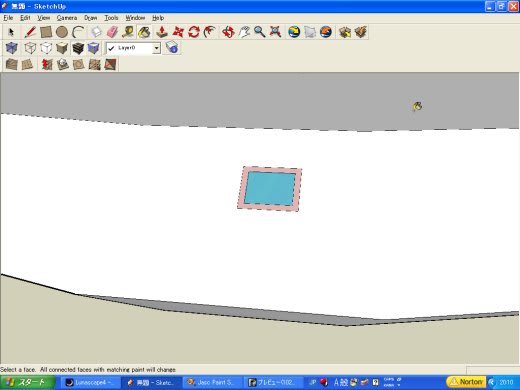Viewport: 520px width, 390px height.
Task: Switch to Wireframe display mode
Action: pos(30,48)
